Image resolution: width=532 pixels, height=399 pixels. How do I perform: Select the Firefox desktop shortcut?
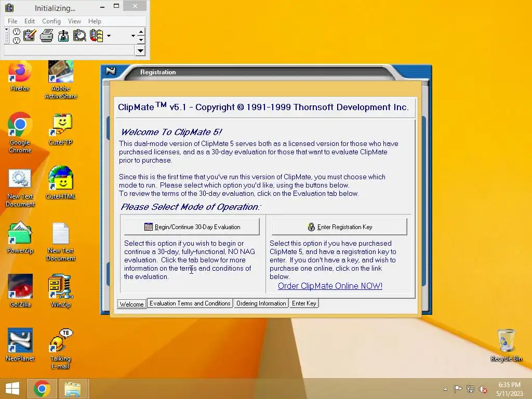pos(20,76)
